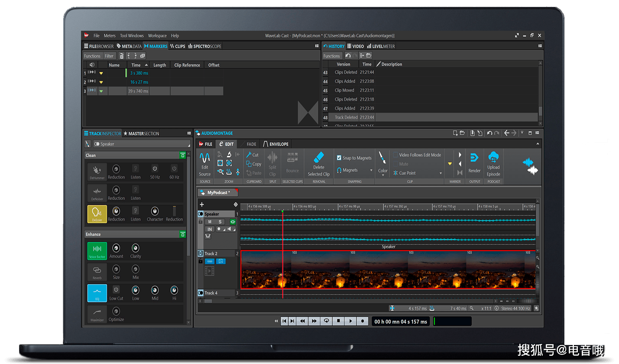The image size is (619, 364).
Task: Open the Speaker track selector dropdown
Action: 142,144
